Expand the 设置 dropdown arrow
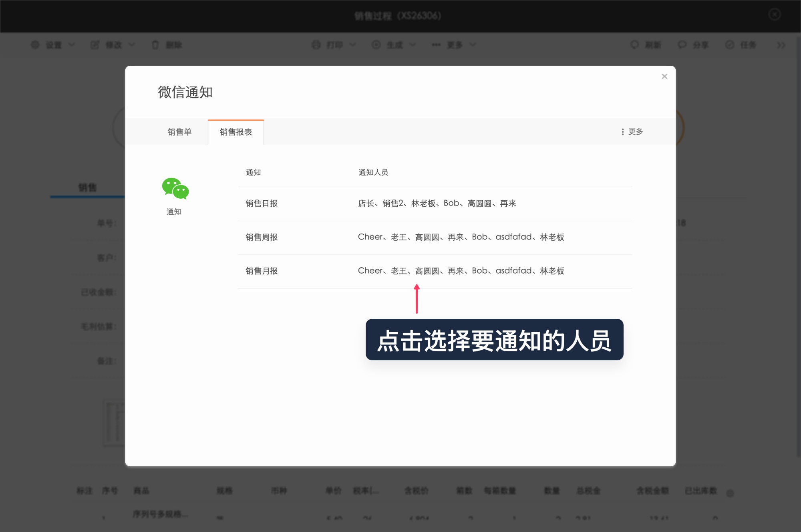Viewport: 801px width, 532px height. tap(72, 45)
